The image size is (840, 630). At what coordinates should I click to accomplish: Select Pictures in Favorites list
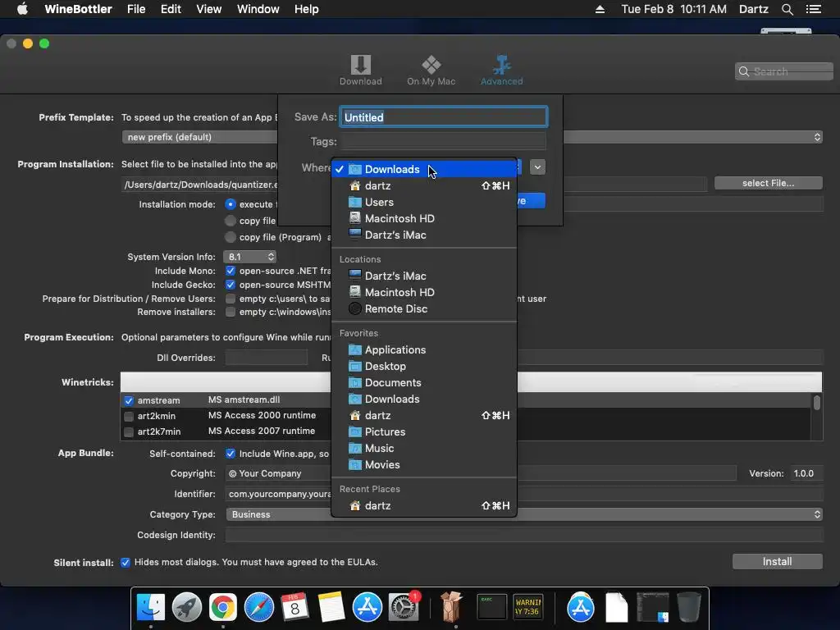(x=424, y=431)
